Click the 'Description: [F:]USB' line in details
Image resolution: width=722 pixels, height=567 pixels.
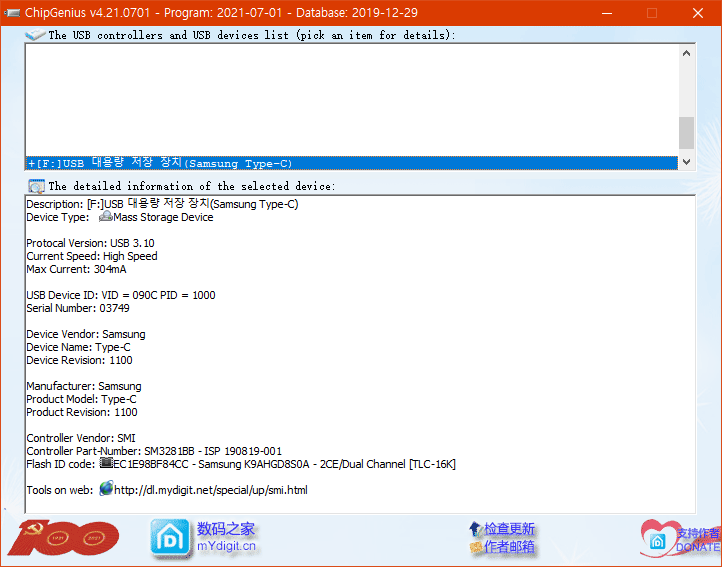tap(162, 203)
